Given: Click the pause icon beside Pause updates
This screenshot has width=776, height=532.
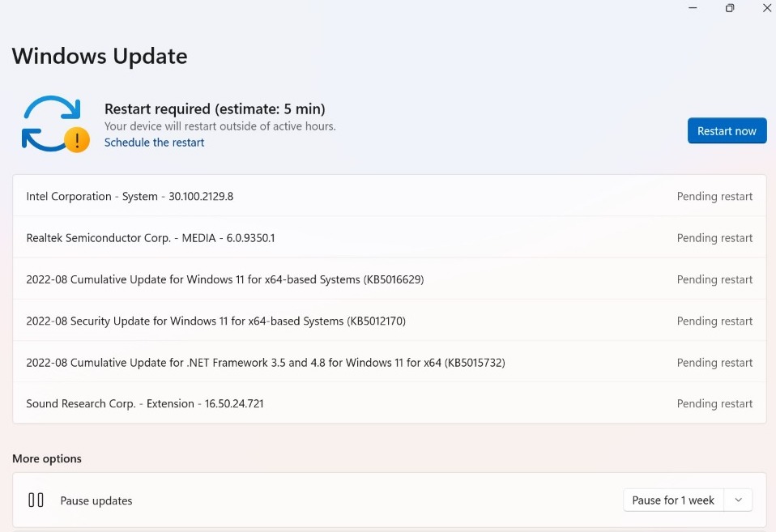Looking at the screenshot, I should pos(36,500).
